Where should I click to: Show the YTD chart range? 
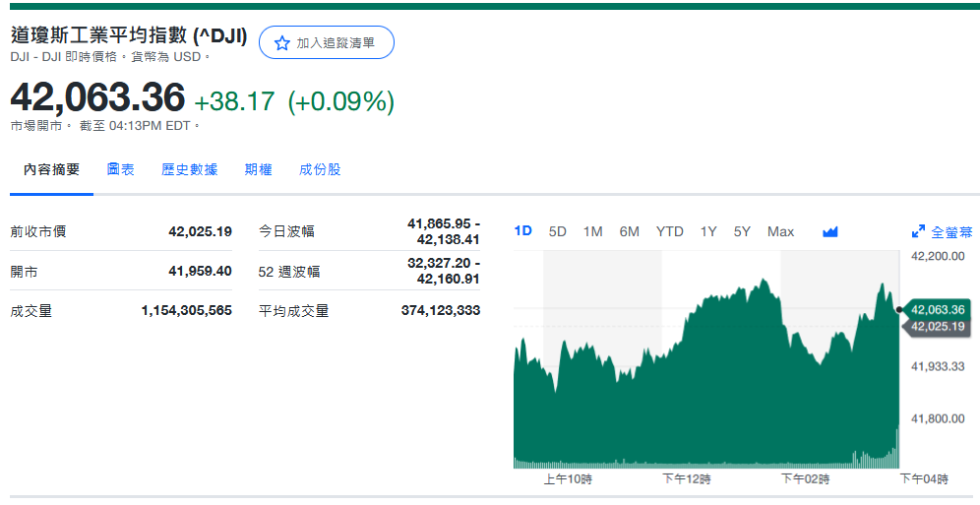[x=670, y=231]
